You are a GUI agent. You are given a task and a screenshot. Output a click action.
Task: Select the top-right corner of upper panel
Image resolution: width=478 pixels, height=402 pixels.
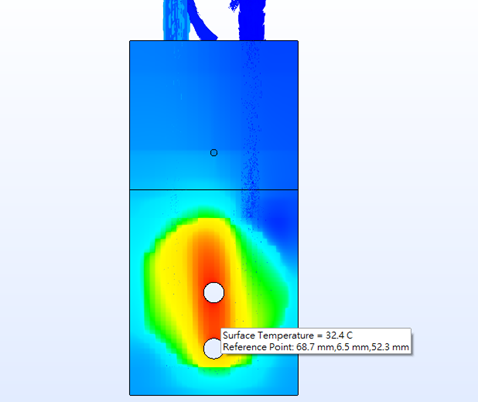tap(298, 41)
